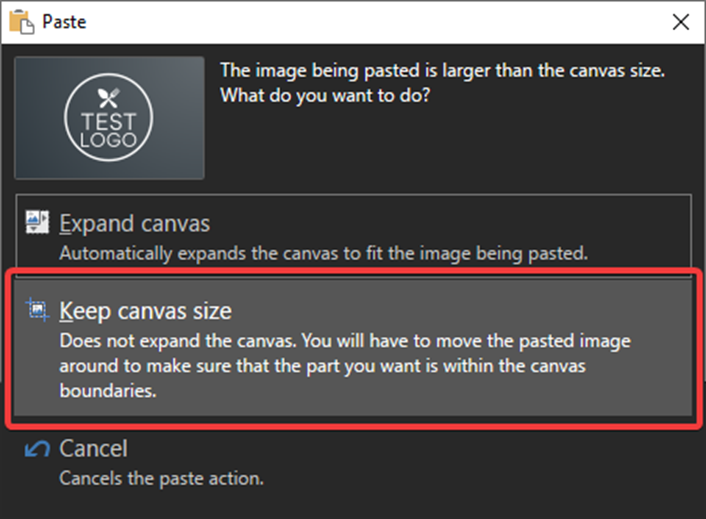Click the 'What do you want to do?' prompt
The image size is (706, 519).
tap(325, 95)
